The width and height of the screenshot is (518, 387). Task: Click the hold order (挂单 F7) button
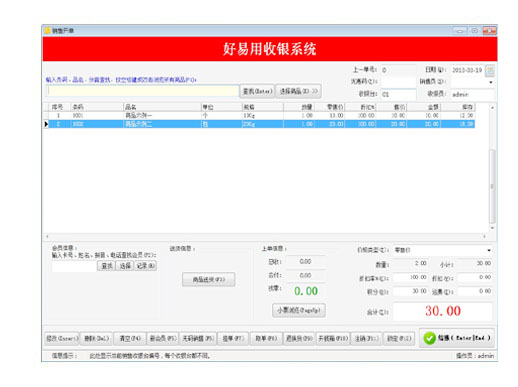pos(233,339)
